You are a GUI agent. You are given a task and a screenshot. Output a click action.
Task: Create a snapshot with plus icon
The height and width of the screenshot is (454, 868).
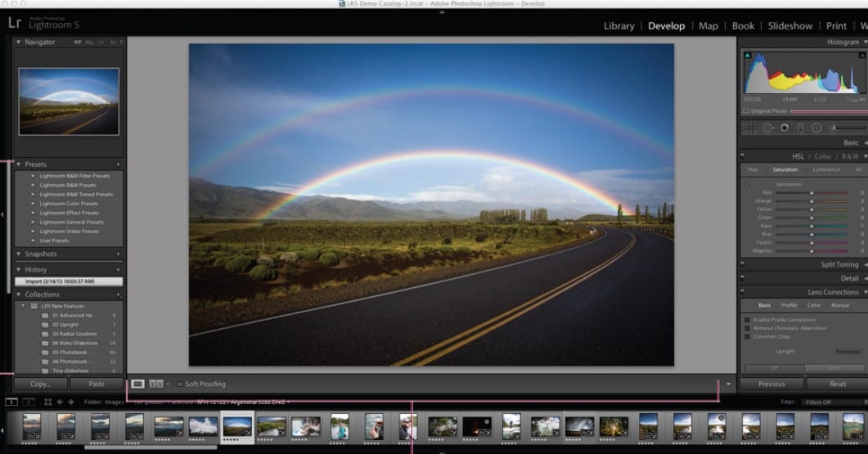118,254
